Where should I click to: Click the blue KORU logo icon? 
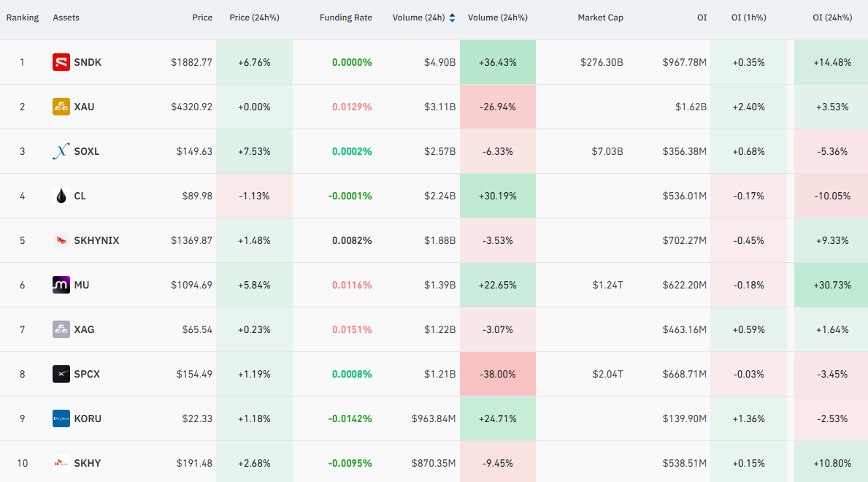coord(61,418)
